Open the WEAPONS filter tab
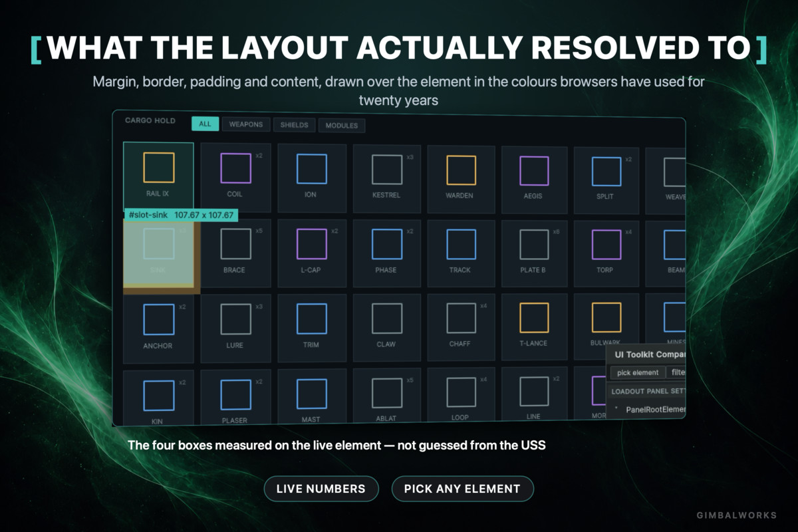The image size is (798, 532). click(246, 124)
